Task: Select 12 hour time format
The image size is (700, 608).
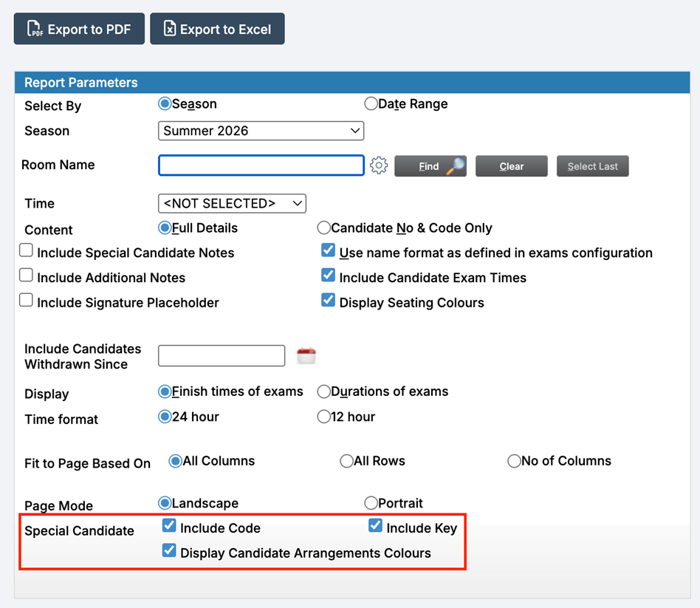Action: 323,417
